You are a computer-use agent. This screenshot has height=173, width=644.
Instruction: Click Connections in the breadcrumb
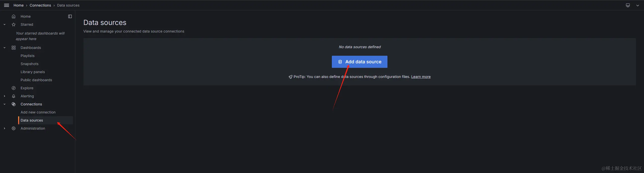(x=40, y=5)
